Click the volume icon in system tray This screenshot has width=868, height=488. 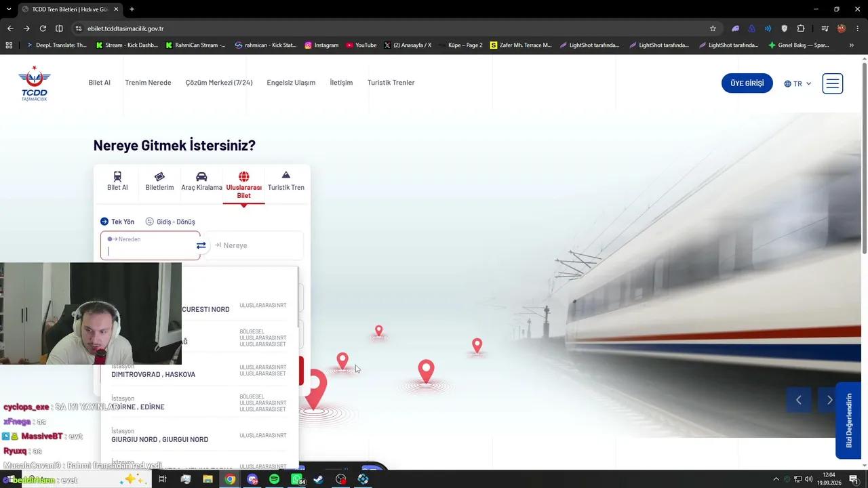(808, 479)
